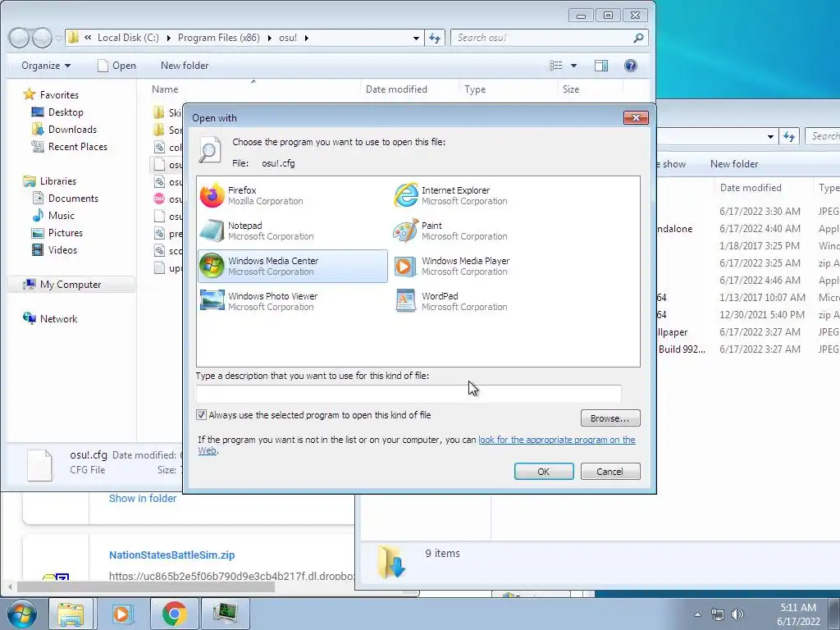Screen dimensions: 840x630
Task: Select Internet Explorer program
Action: (x=486, y=195)
